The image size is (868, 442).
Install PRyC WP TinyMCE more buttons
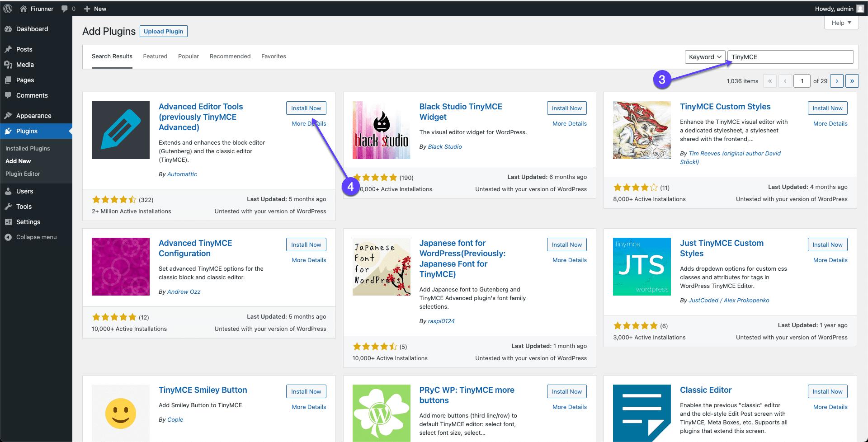click(567, 391)
